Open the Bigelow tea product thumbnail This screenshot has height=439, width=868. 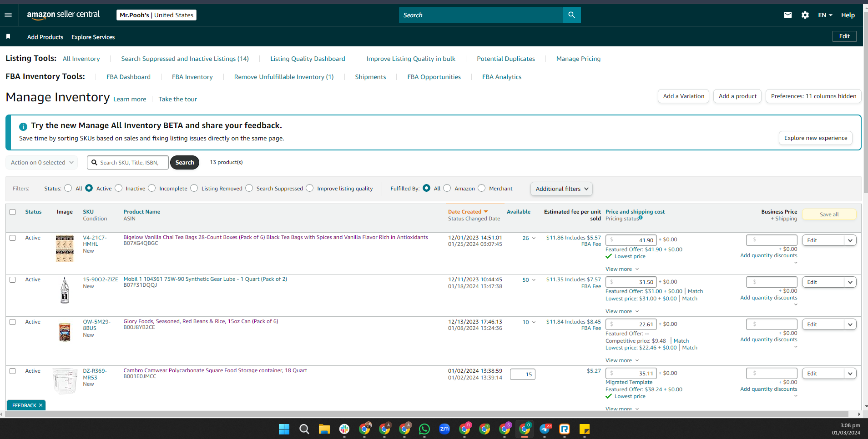pyautogui.click(x=65, y=248)
